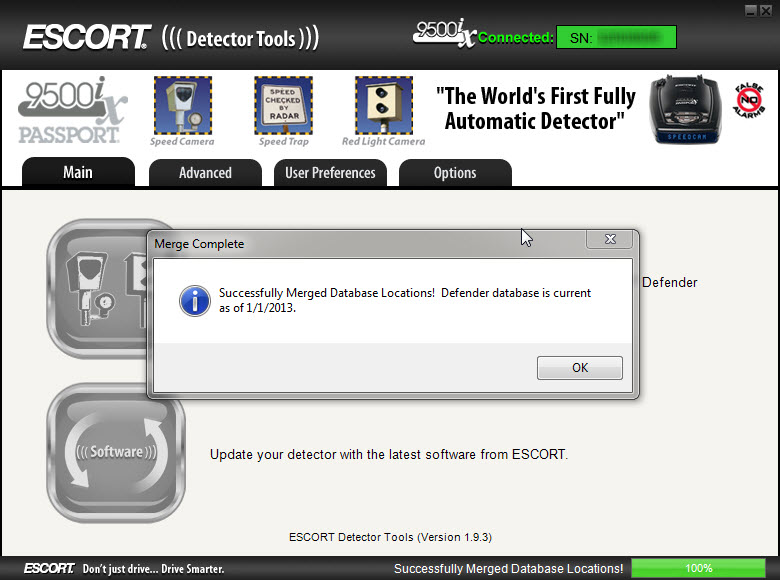Click the green serial number field
Viewport: 780px width, 580px height.
(x=617, y=38)
